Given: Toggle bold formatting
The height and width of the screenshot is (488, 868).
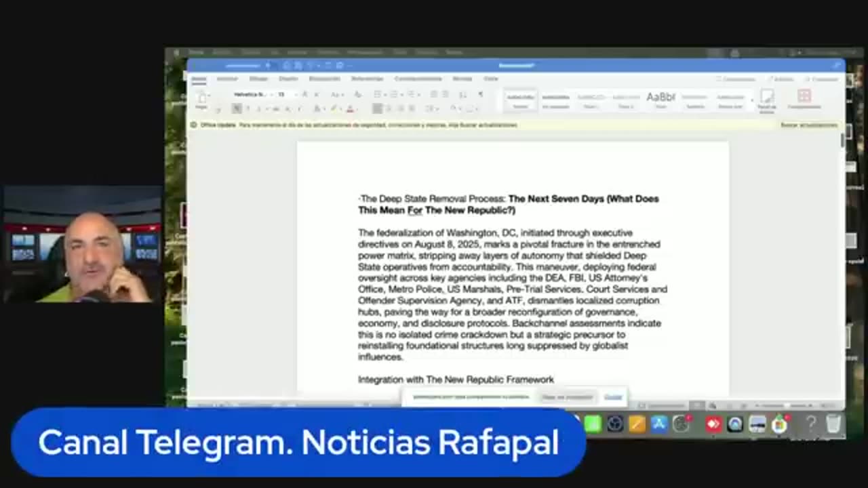Looking at the screenshot, I should click(x=237, y=108).
